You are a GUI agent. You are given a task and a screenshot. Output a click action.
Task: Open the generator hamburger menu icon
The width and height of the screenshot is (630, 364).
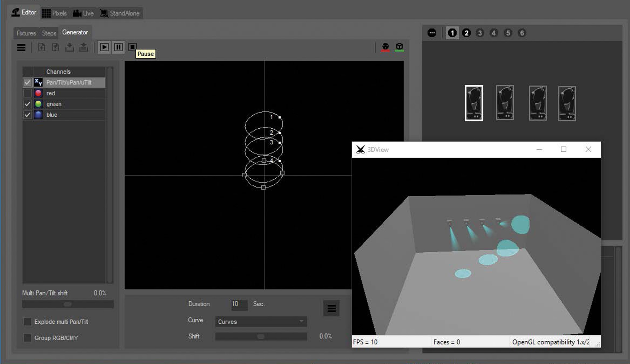[21, 48]
